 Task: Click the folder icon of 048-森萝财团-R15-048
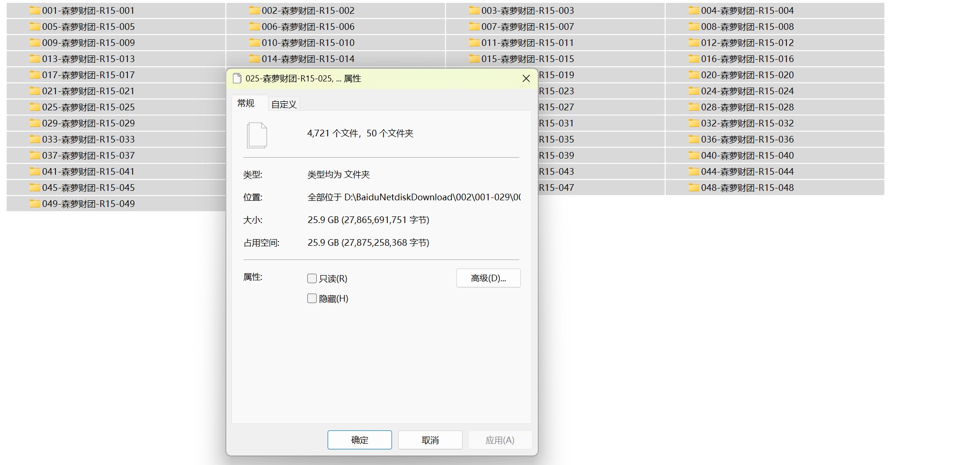tap(694, 188)
